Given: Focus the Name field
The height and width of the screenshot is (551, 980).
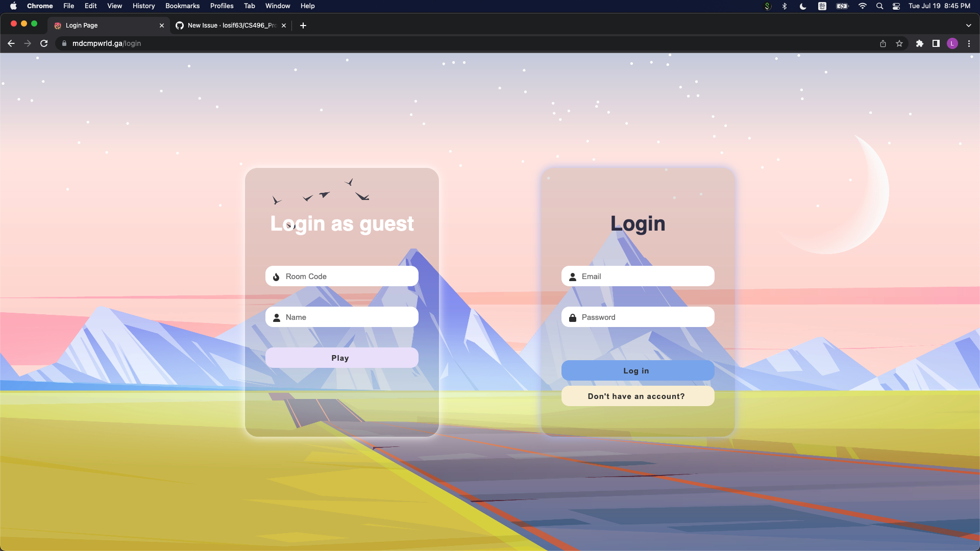Looking at the screenshot, I should pyautogui.click(x=342, y=317).
